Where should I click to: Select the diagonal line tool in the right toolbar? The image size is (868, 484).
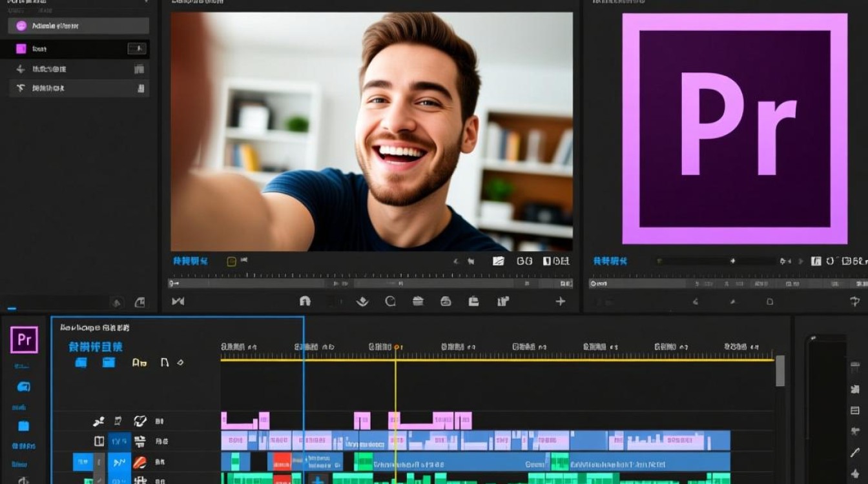[855, 453]
